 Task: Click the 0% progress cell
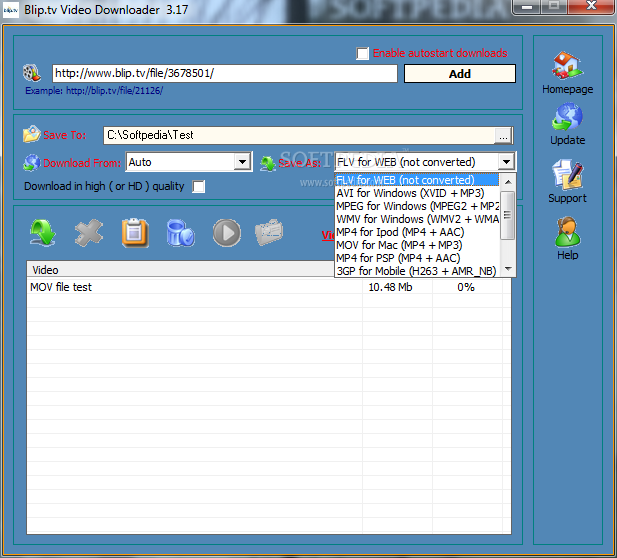[466, 287]
